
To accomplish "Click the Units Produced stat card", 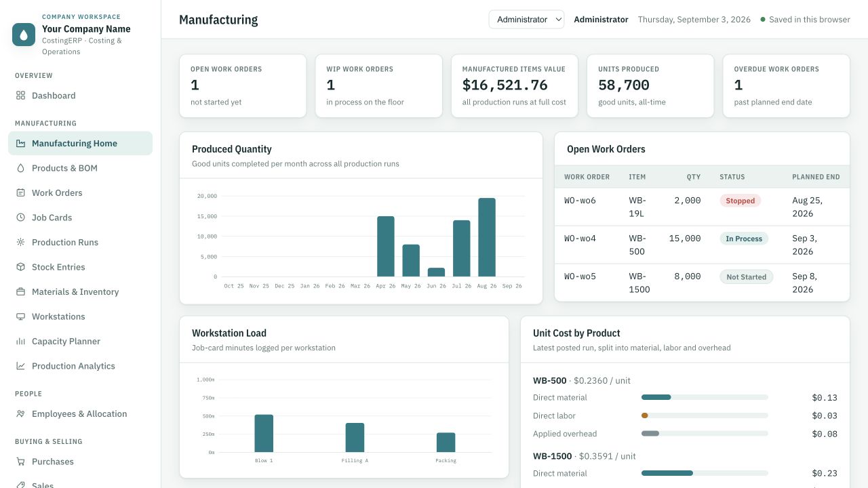I will (650, 86).
